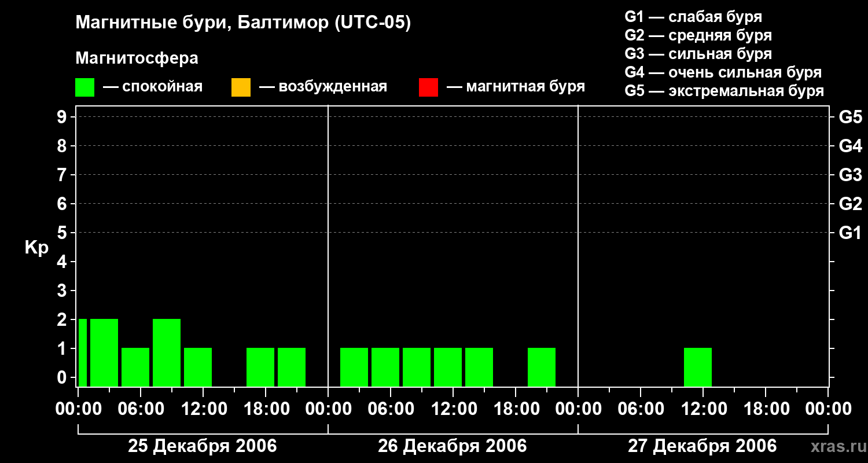This screenshot has width=868, height=463.
Task: Click the 'Магнитосфера' heading
Action: [137, 58]
